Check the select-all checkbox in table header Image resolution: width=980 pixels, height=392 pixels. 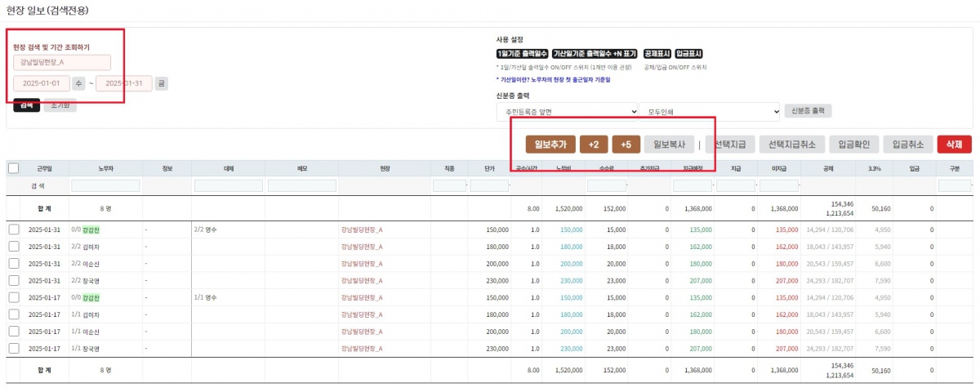[14, 168]
